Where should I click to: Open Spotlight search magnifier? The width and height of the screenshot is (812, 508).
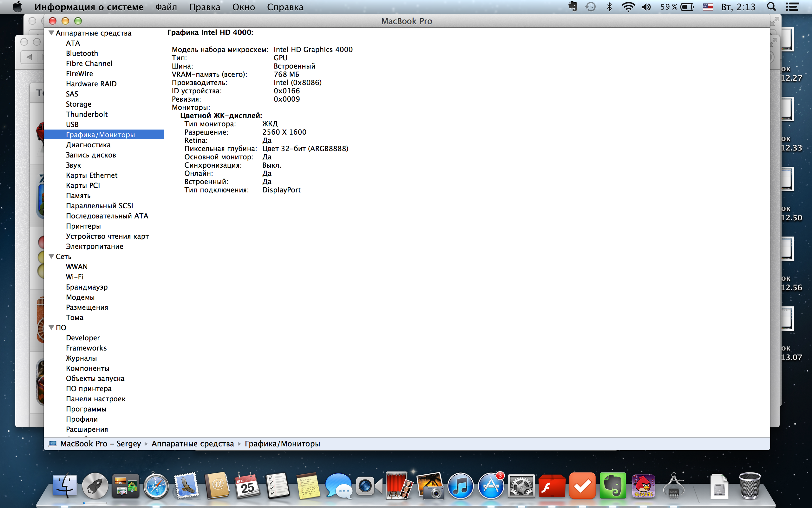771,7
